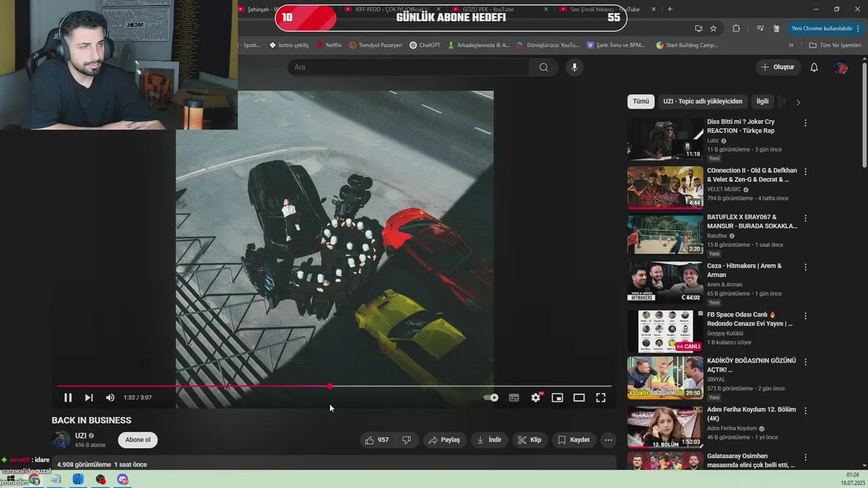Viewport: 868px width, 488px height.
Task: Save video with Kaydet button
Action: pyautogui.click(x=574, y=440)
